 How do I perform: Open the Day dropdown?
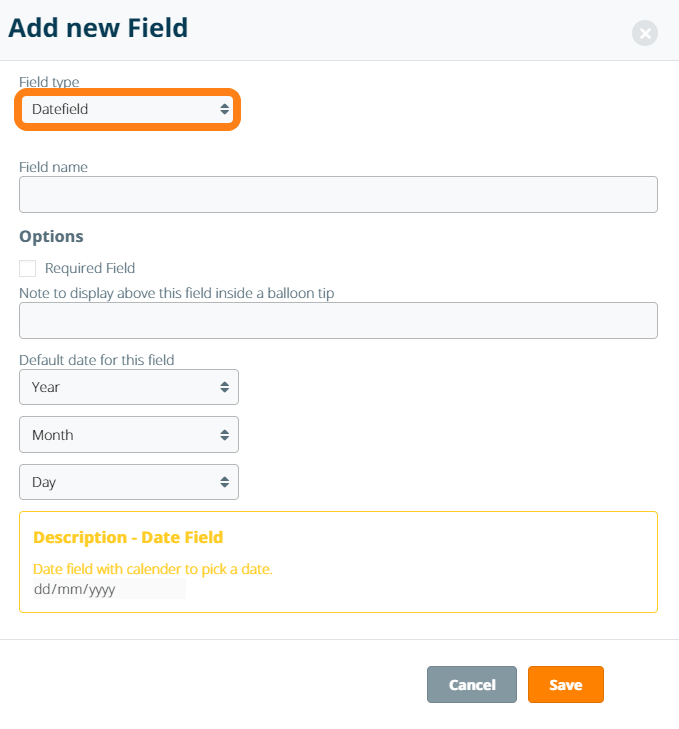pos(129,482)
